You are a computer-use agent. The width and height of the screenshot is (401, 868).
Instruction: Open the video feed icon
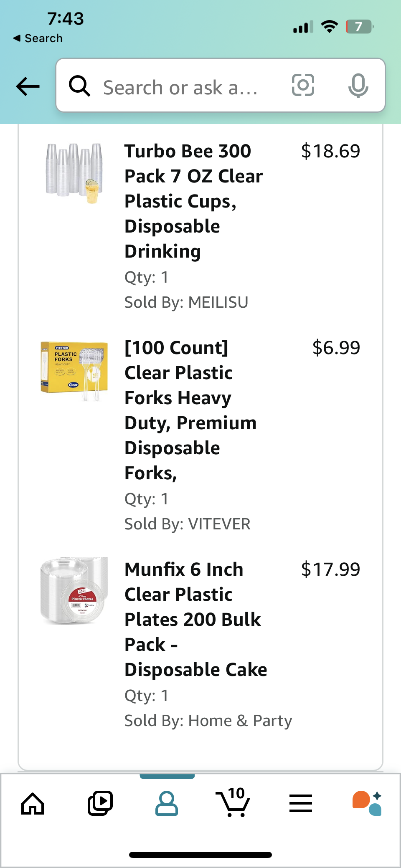pos(100,803)
